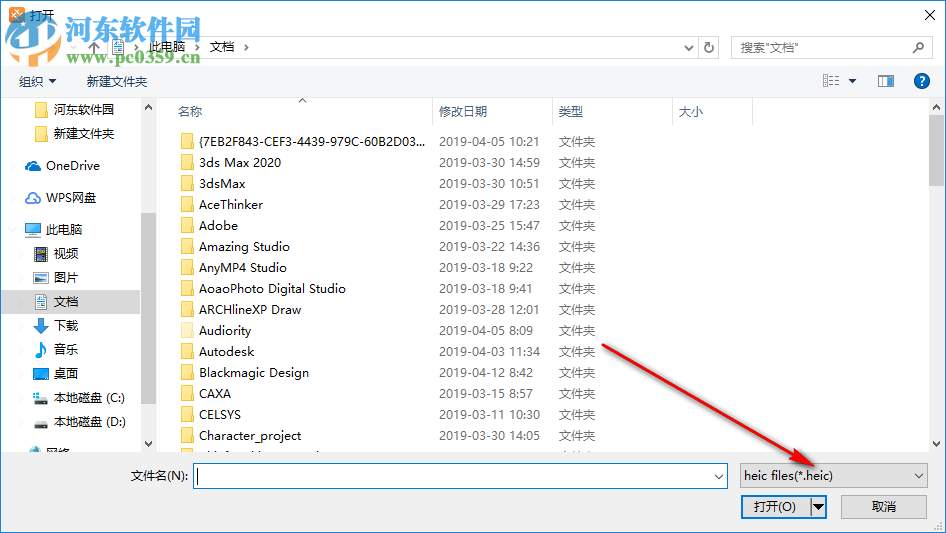Expand the chevron after 文档 breadcrumb

coord(246,47)
